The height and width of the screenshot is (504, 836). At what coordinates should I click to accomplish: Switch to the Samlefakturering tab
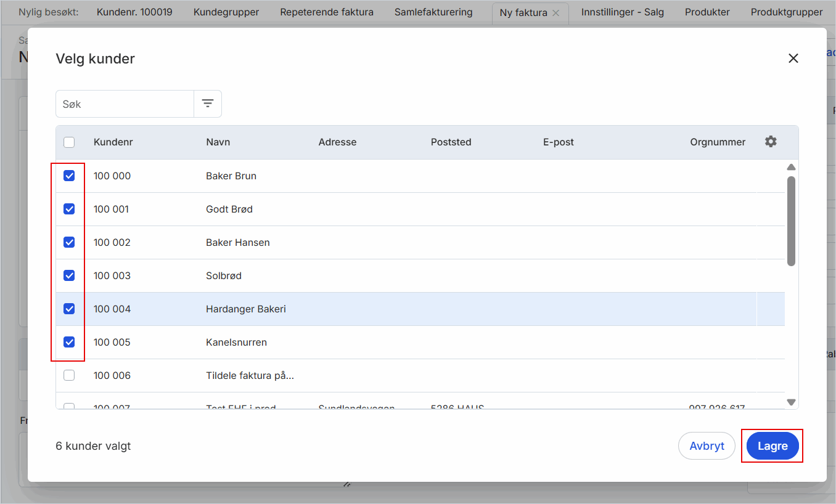tap(433, 12)
